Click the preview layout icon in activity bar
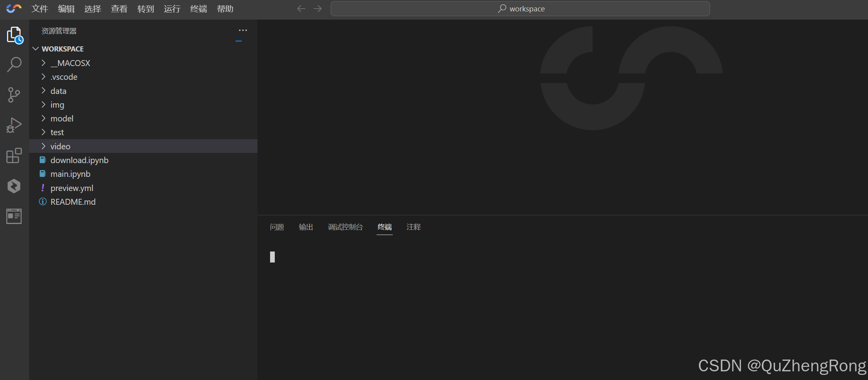Screen dimensions: 868x380 tap(14, 216)
